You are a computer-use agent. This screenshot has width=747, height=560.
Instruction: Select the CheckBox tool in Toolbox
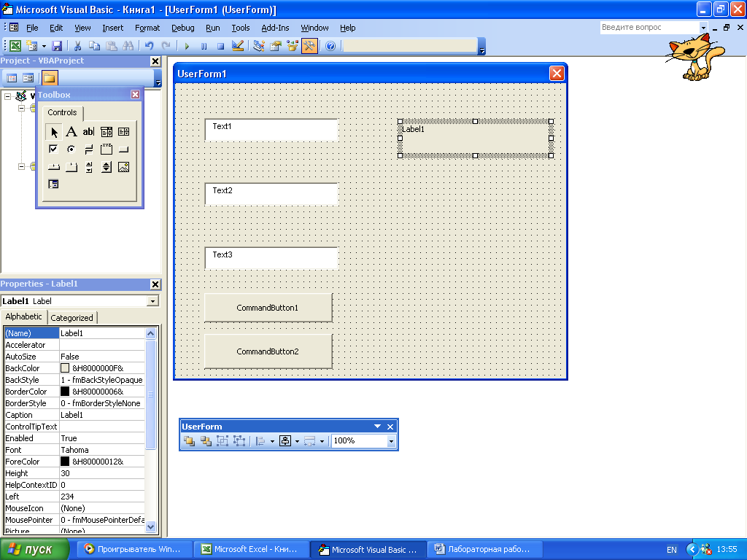53,149
